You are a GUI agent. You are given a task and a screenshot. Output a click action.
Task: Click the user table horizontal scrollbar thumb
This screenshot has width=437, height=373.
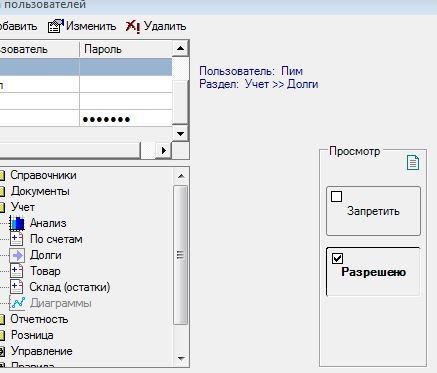pyautogui.click(x=69, y=150)
